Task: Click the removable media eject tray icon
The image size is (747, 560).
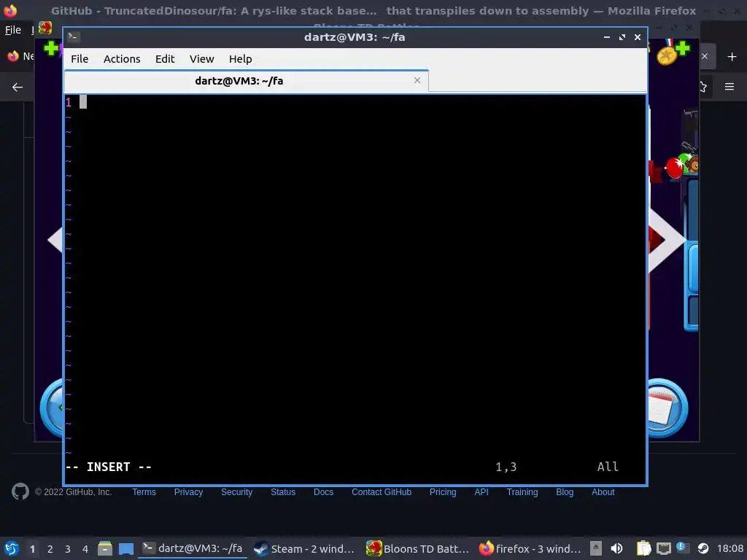Action: (596, 548)
